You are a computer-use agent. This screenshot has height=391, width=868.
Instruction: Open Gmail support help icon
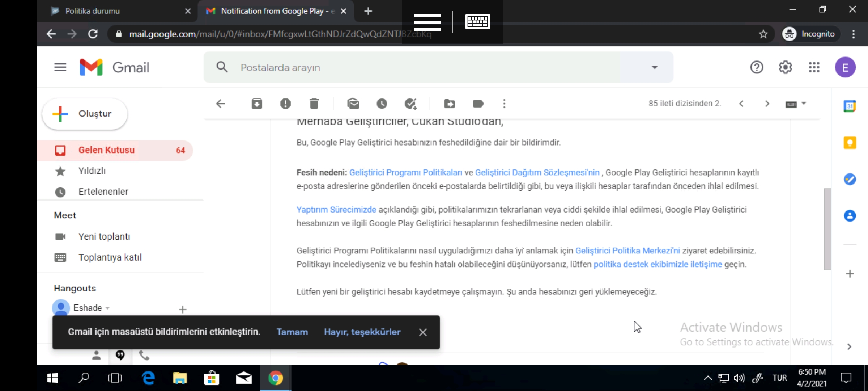[x=757, y=67]
